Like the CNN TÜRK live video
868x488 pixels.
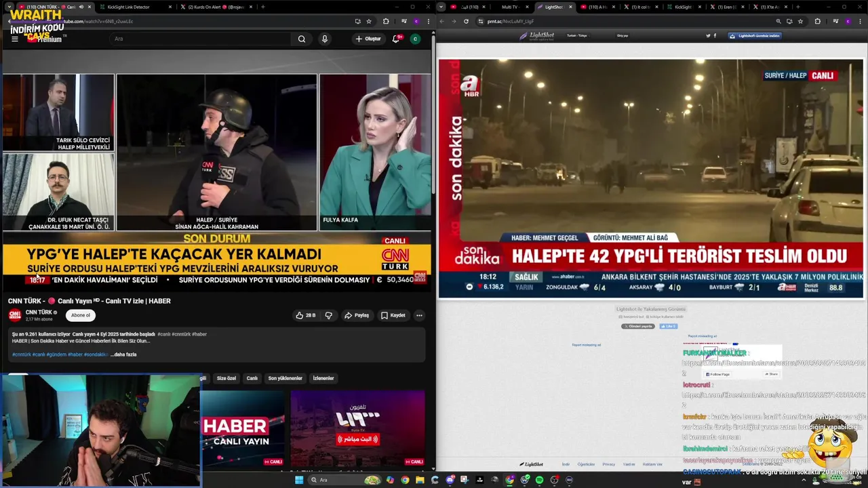click(x=305, y=315)
